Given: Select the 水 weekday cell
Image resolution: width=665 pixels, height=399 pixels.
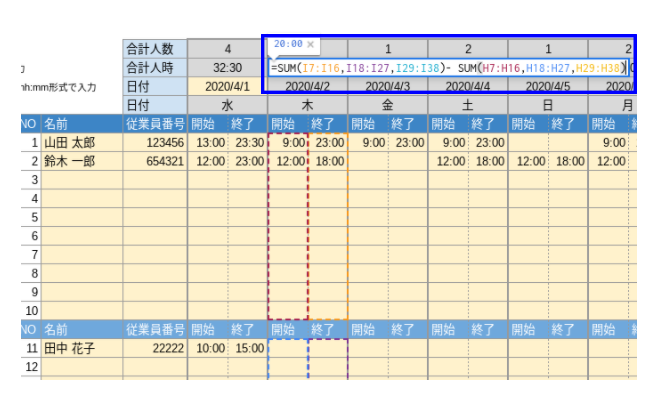Looking at the screenshot, I should point(227,105).
